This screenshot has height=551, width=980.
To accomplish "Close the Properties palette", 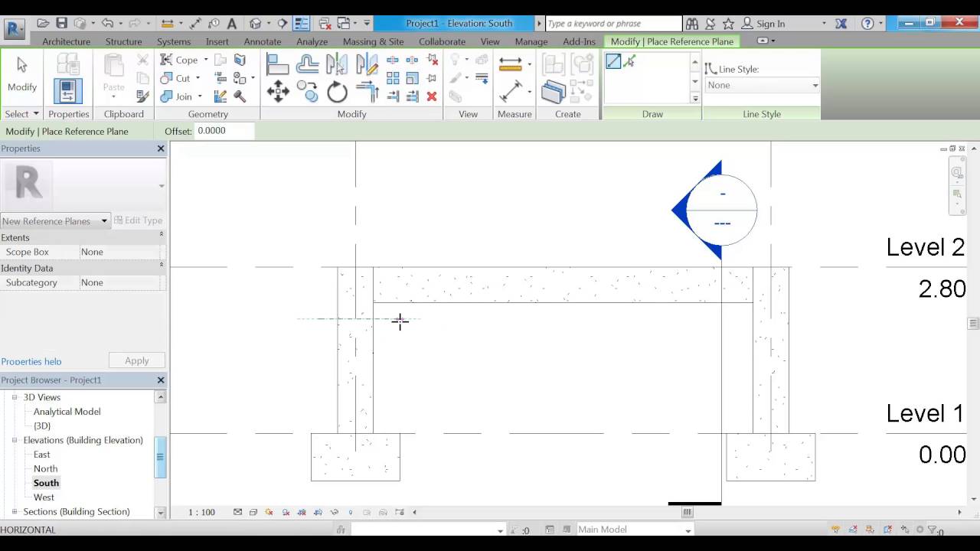I will tap(161, 148).
